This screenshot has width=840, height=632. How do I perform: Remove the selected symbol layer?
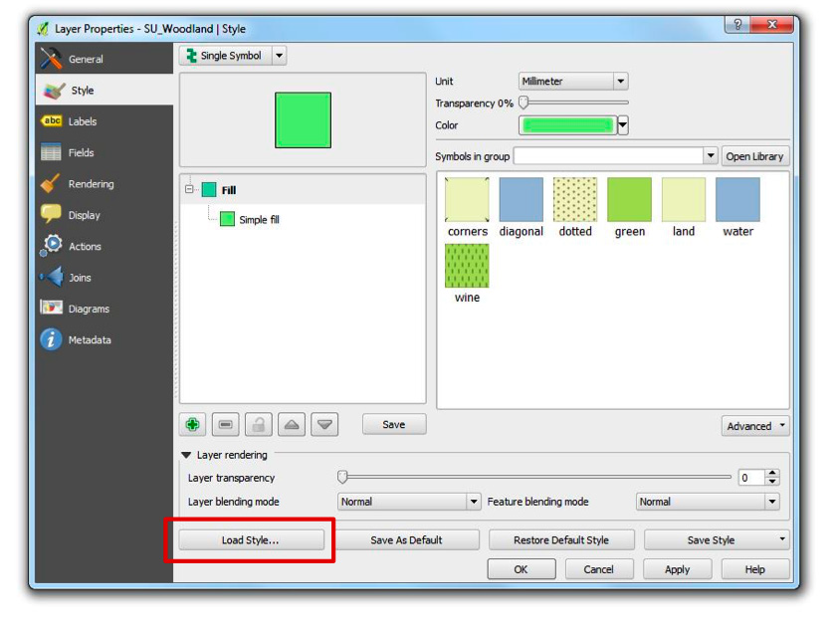point(226,424)
